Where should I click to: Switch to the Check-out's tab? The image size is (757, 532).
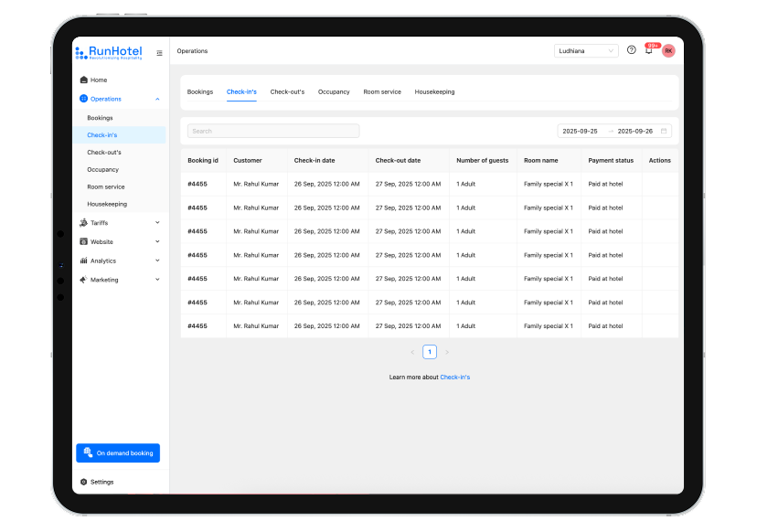point(287,91)
